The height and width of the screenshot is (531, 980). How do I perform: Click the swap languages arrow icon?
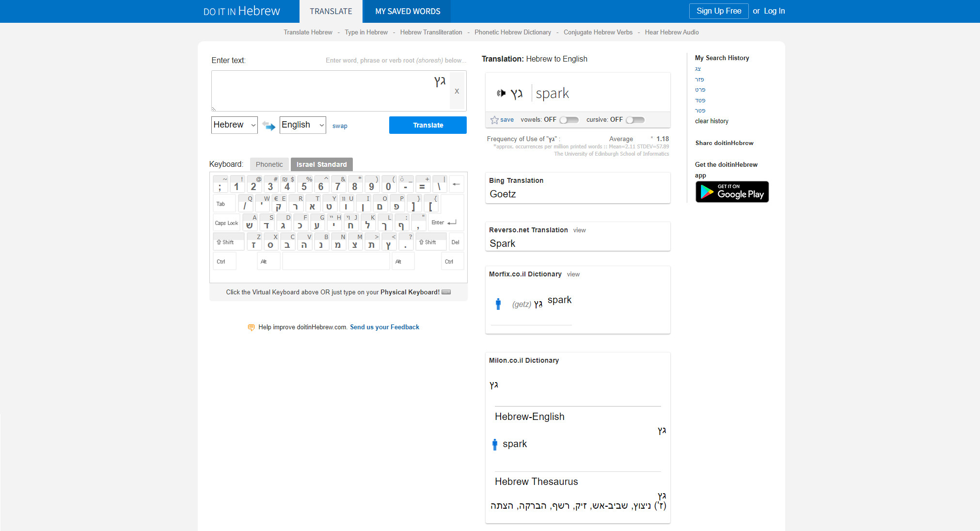pyautogui.click(x=269, y=126)
